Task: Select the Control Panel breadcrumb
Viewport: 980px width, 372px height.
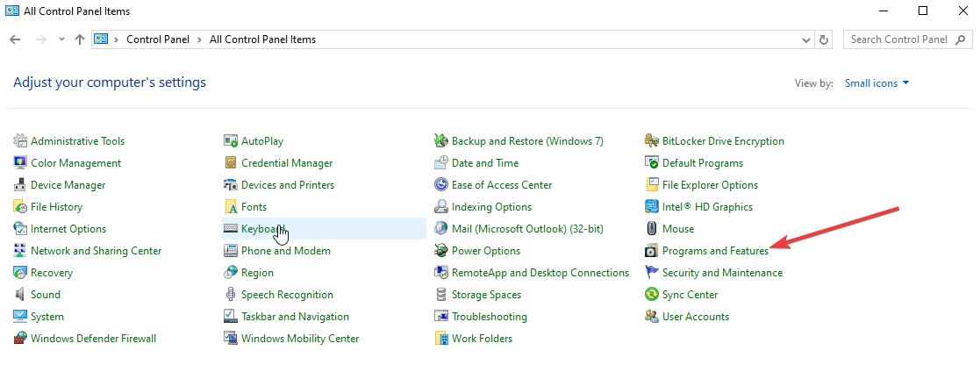Action: (x=158, y=39)
